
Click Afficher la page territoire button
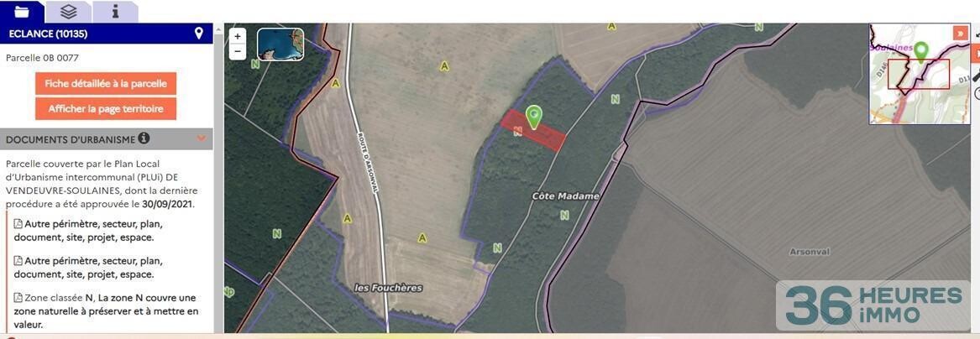point(106,108)
